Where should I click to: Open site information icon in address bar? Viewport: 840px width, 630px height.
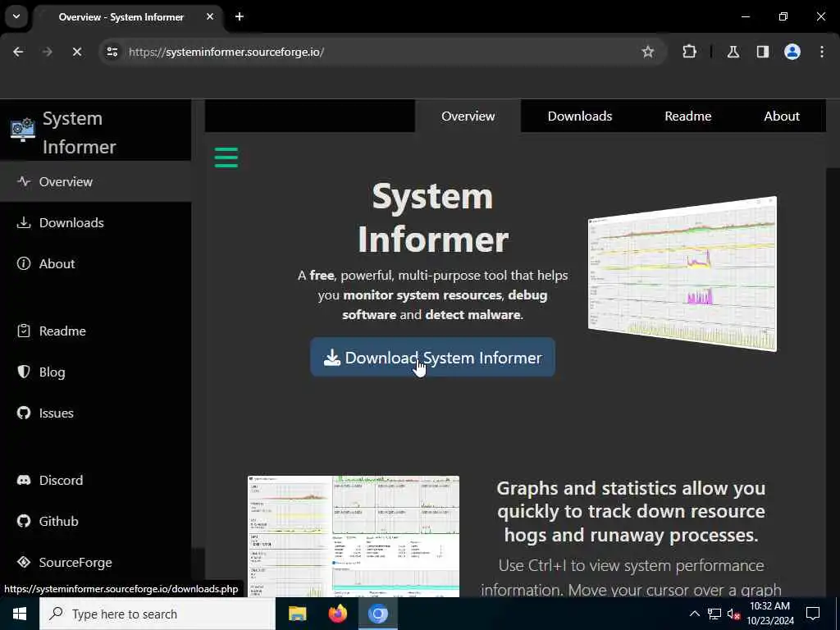click(x=112, y=52)
